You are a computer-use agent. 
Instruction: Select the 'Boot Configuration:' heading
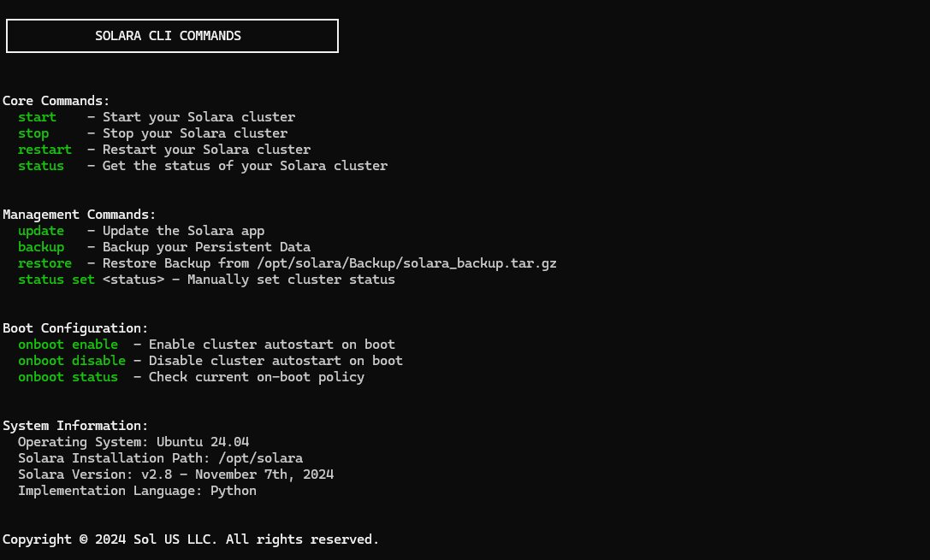[x=75, y=329]
